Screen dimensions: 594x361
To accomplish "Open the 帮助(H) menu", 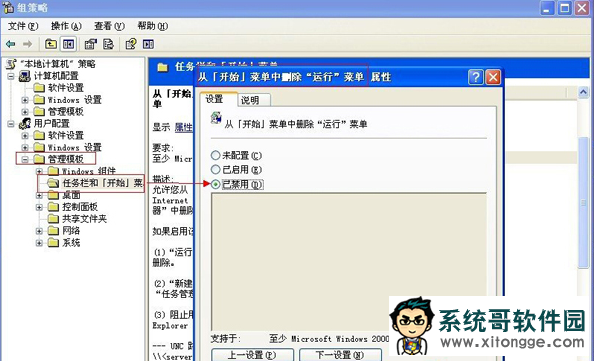I will click(152, 26).
